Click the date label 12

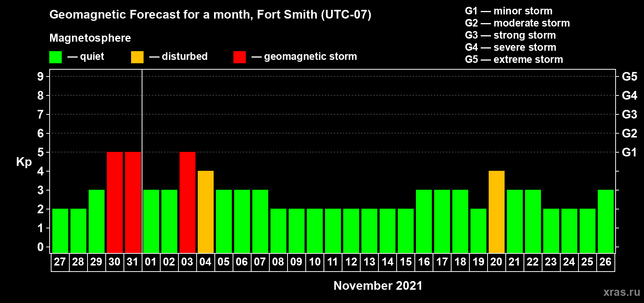point(351,262)
